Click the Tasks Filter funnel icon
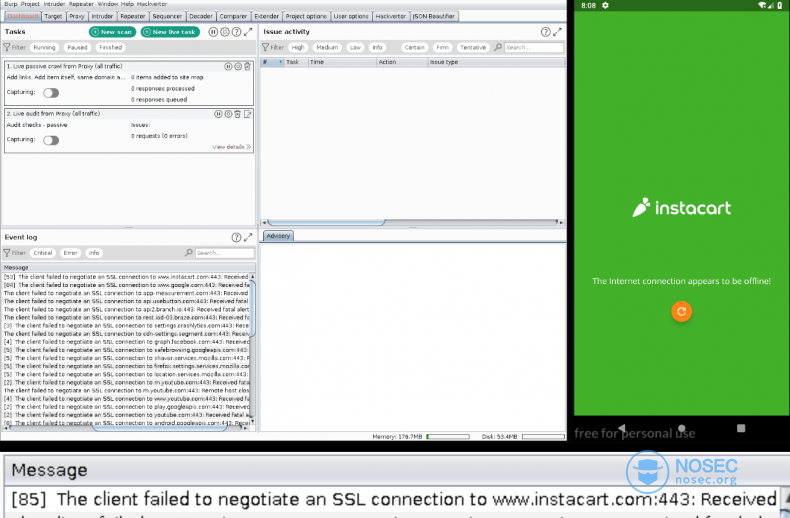 [7, 47]
